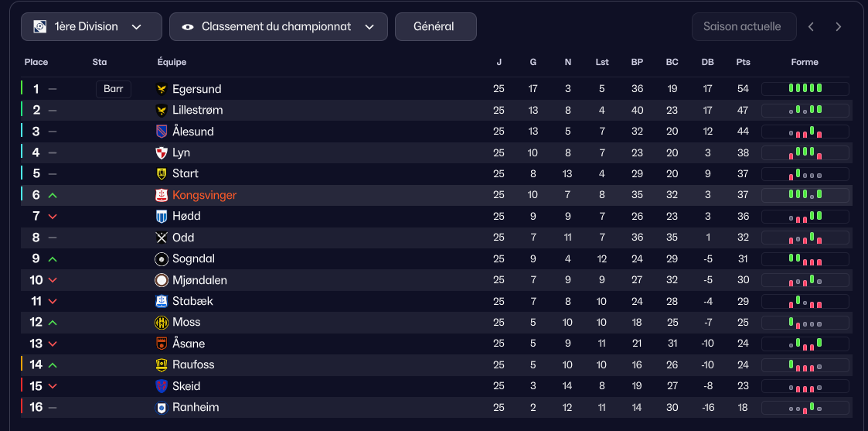Click the Ranheim club crest icon

click(x=162, y=407)
